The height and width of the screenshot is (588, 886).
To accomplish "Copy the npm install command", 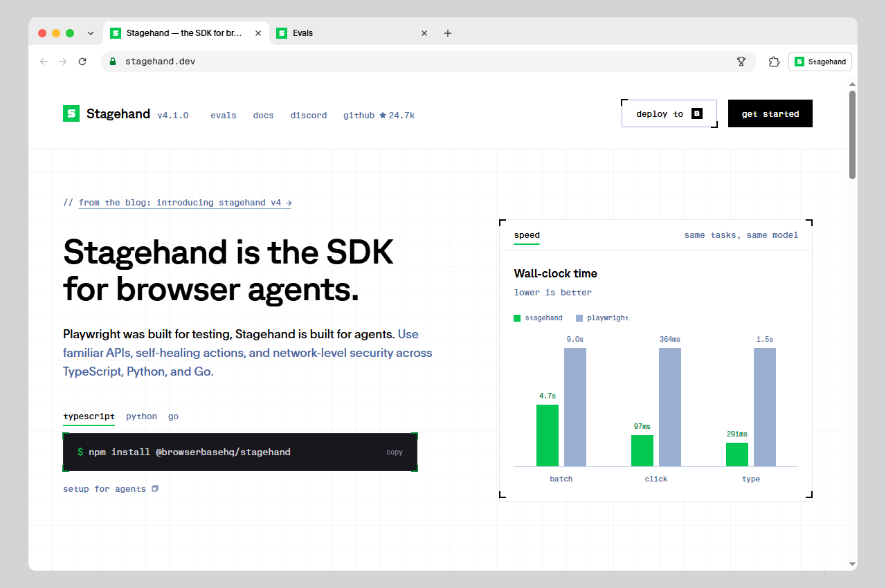I will (395, 452).
